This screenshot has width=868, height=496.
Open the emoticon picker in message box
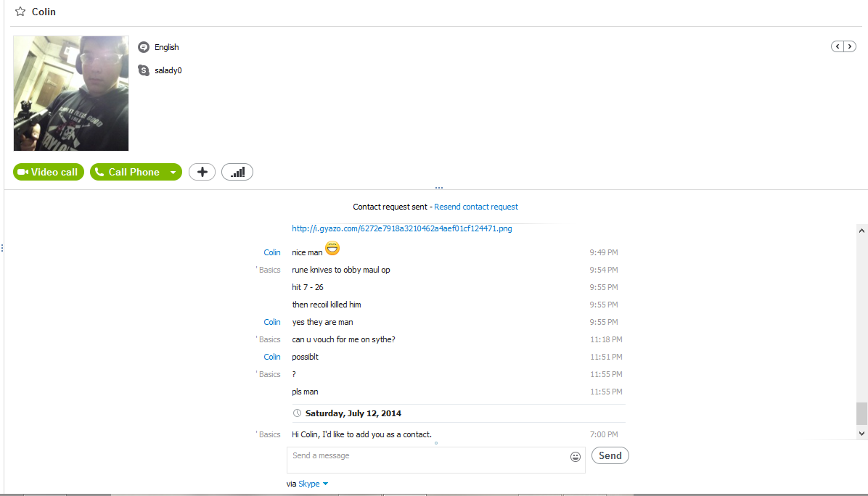coord(576,457)
